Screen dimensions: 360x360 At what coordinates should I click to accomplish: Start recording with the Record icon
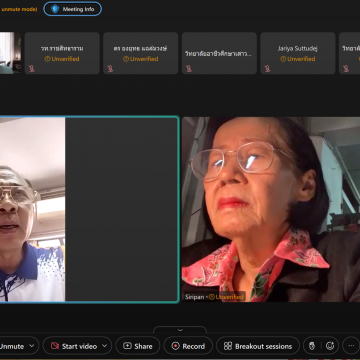tap(176, 346)
